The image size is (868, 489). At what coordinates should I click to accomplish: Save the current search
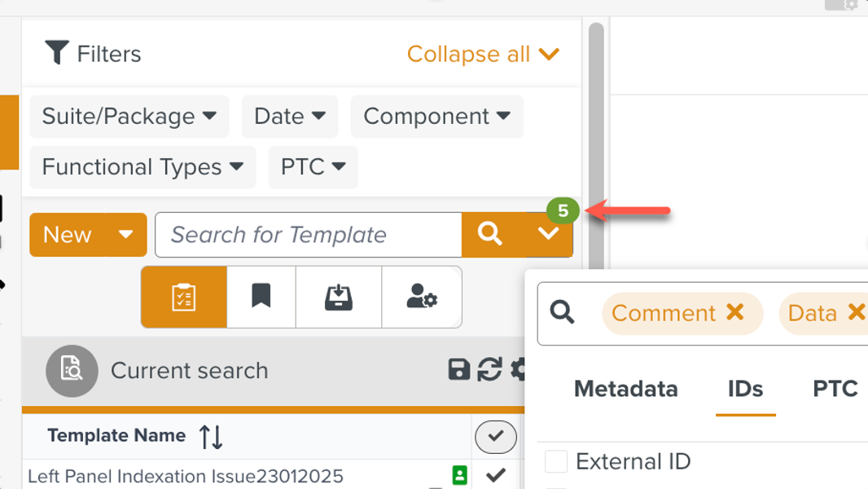(459, 370)
